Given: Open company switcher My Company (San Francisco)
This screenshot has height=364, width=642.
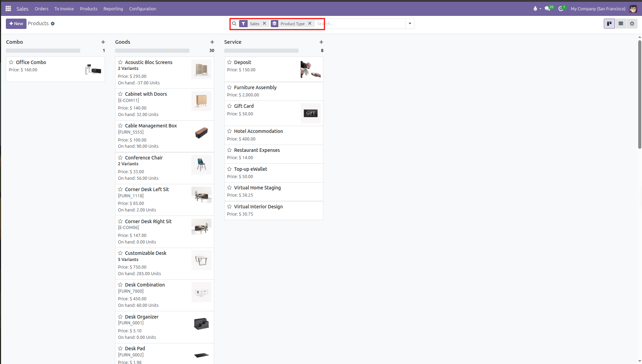Looking at the screenshot, I should 598,9.
